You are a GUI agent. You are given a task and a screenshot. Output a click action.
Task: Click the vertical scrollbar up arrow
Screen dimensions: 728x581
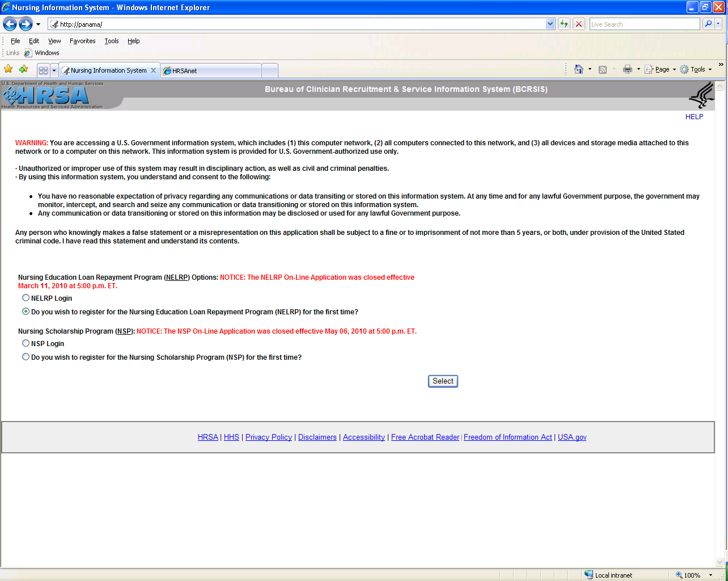[x=720, y=86]
